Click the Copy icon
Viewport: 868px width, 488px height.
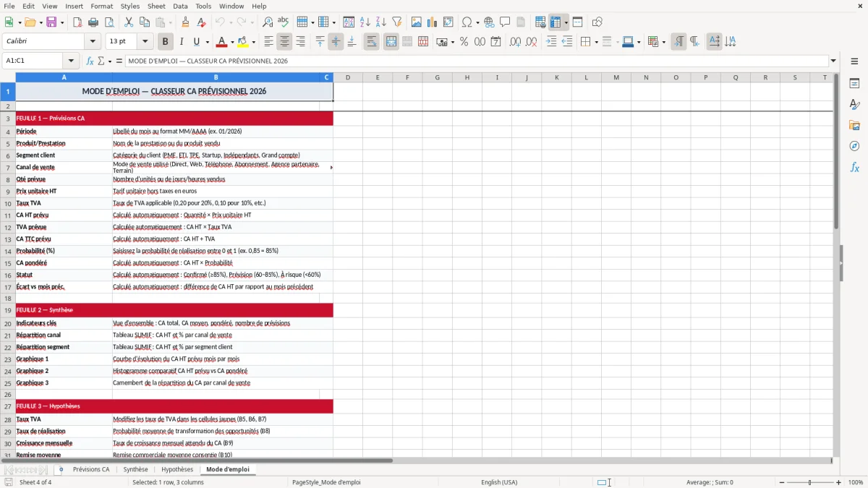(x=144, y=22)
